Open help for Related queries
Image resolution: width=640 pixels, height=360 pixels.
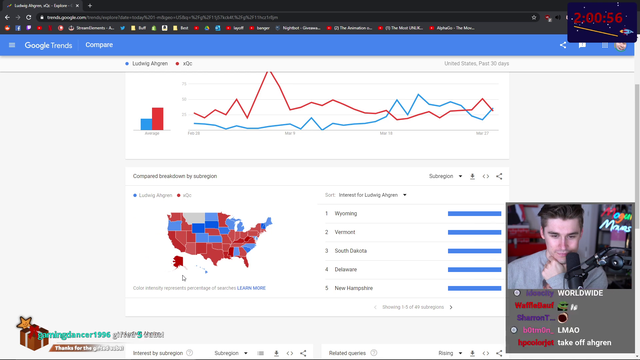point(373,353)
